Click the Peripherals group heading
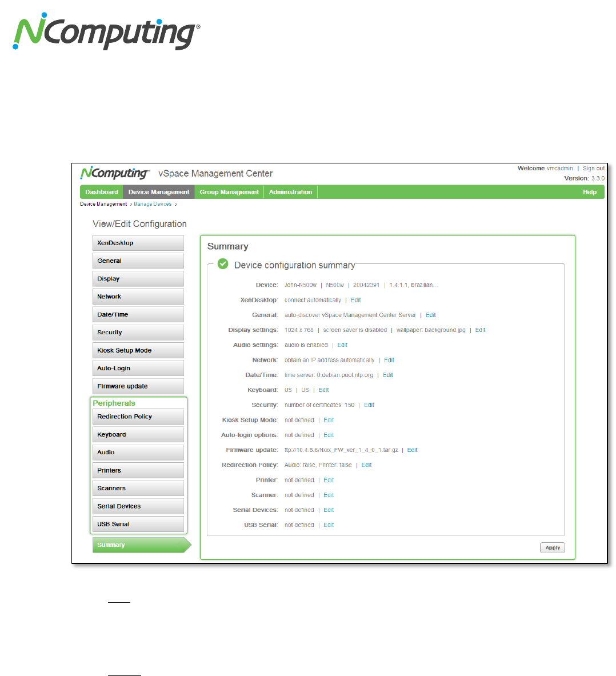The image size is (616, 676). [114, 403]
